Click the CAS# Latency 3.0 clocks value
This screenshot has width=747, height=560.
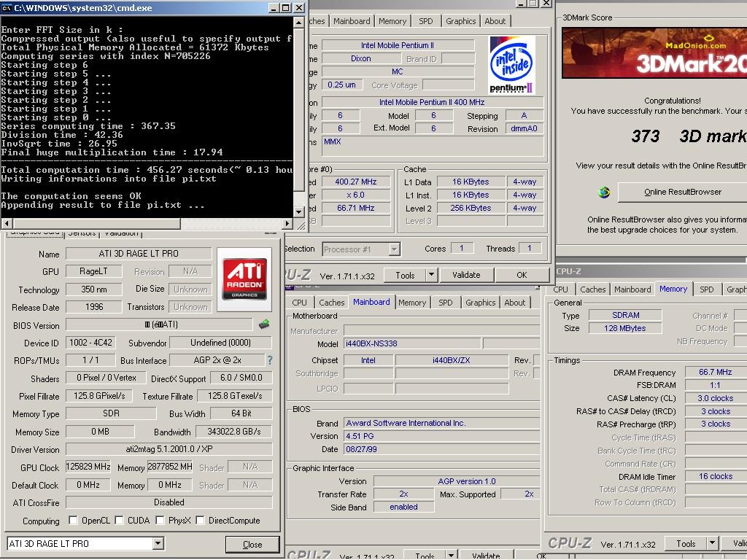pos(716,398)
